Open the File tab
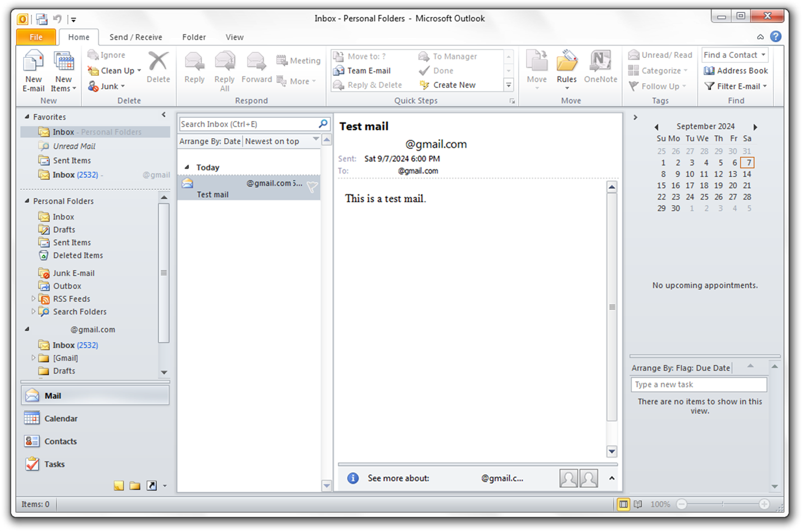802x532 pixels. 36,37
